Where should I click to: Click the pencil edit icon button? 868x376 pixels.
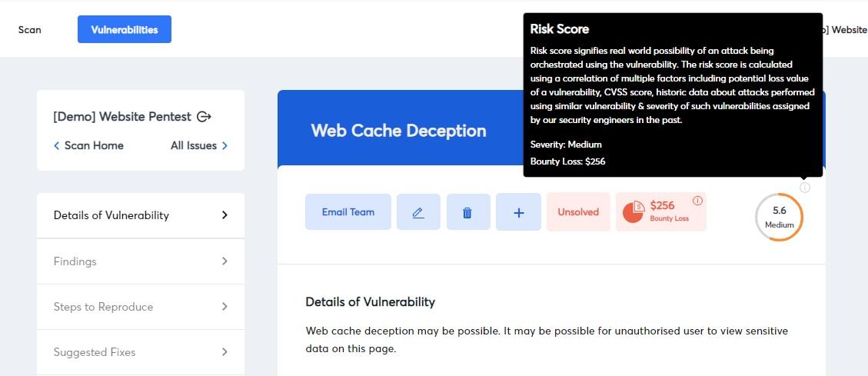(418, 212)
